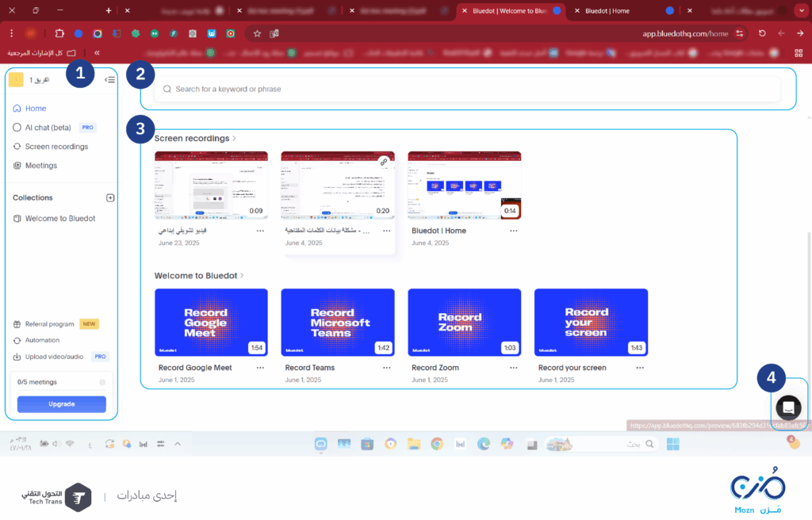The height and width of the screenshot is (520, 812).
Task: Go forward using the browser arrow
Action: 801,33
